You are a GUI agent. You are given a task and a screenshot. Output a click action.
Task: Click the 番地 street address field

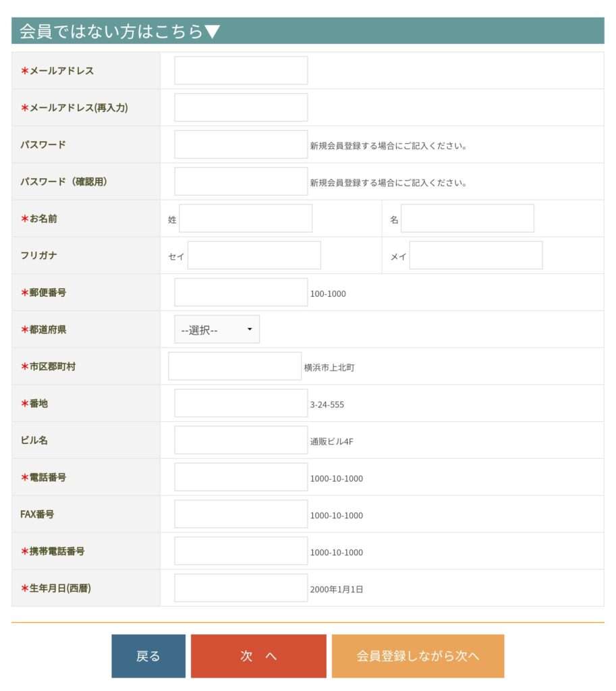coord(241,404)
